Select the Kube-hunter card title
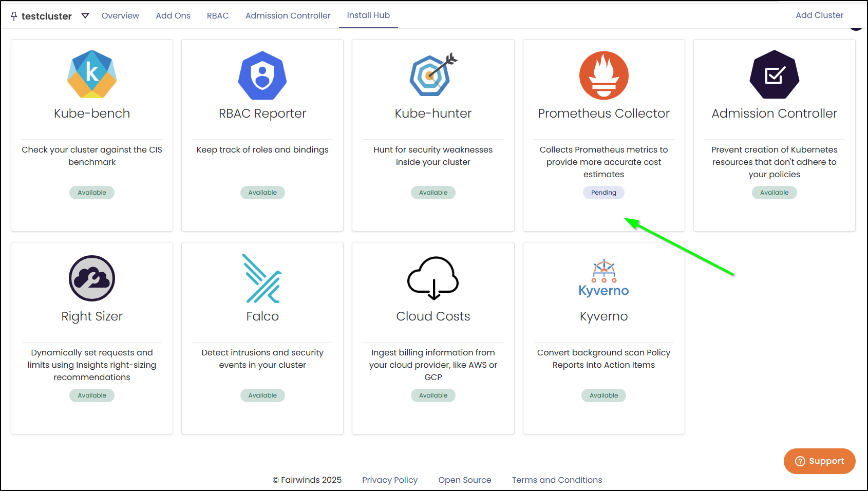The width and height of the screenshot is (868, 491). [433, 114]
